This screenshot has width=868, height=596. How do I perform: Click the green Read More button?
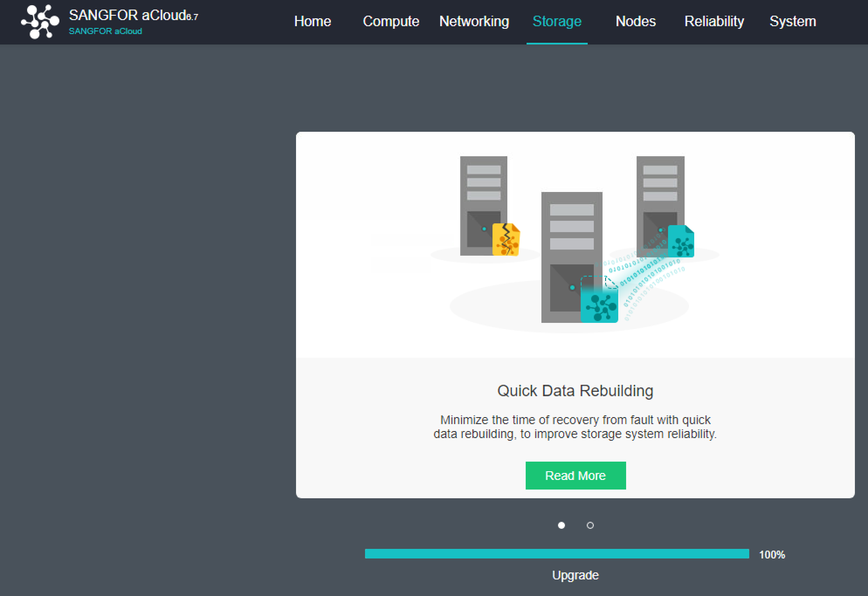[575, 476]
